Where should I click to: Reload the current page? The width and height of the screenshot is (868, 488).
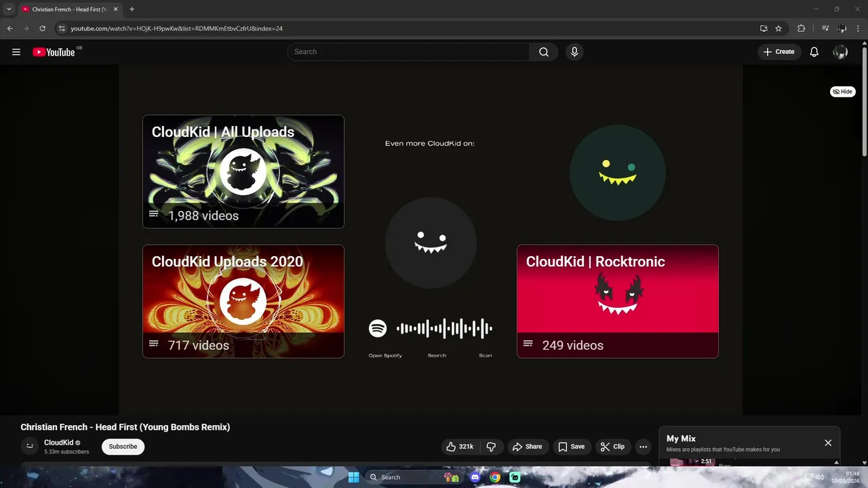pos(42,28)
